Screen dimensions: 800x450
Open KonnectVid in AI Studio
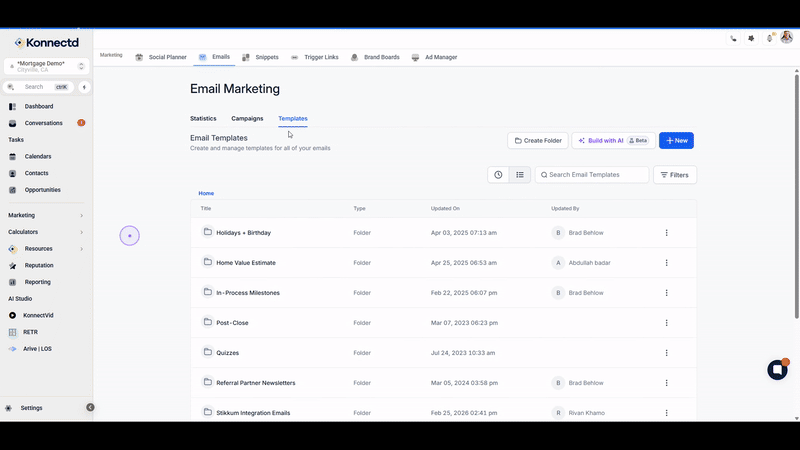38,315
